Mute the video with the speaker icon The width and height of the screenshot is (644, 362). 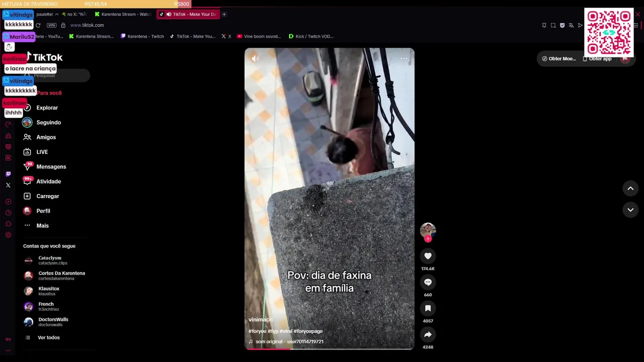point(255,58)
